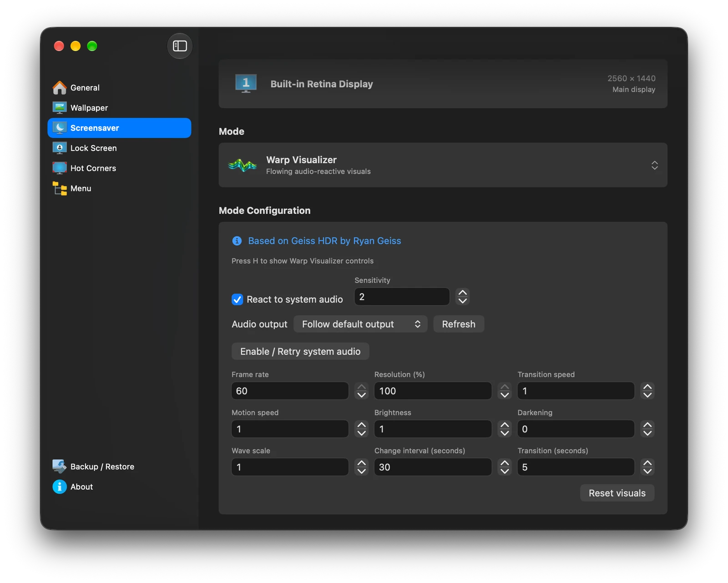
Task: Click the display number 1 monitor icon
Action: (246, 84)
